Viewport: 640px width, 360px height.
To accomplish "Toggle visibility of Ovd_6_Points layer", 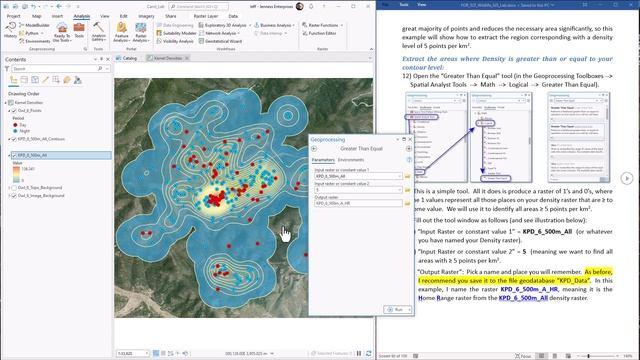I will 14,111.
